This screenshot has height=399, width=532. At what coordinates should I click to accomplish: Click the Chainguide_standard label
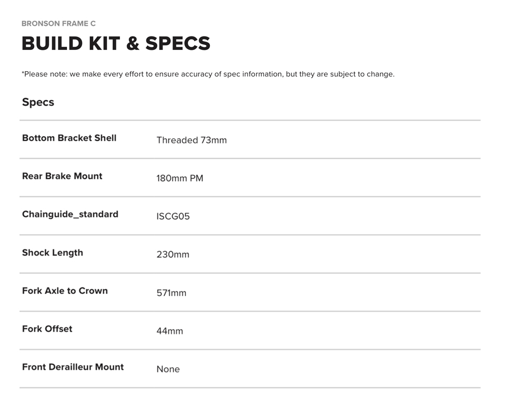pos(70,214)
